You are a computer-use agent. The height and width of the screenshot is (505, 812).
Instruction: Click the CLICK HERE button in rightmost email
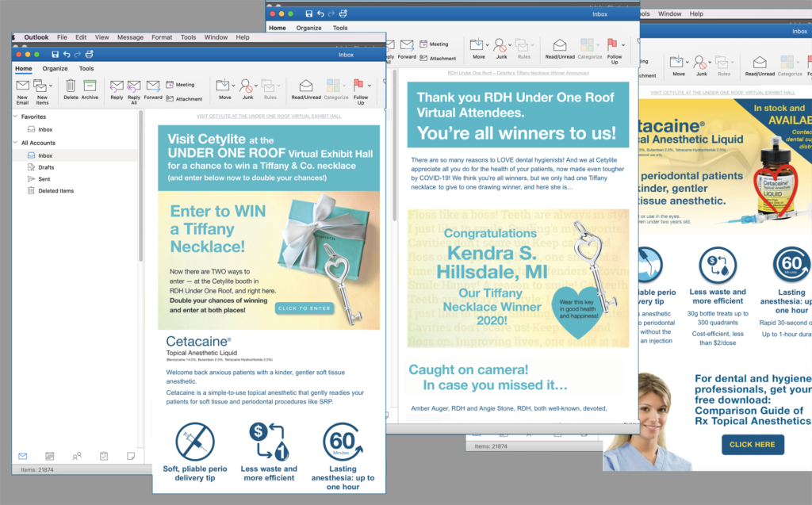[x=753, y=445]
